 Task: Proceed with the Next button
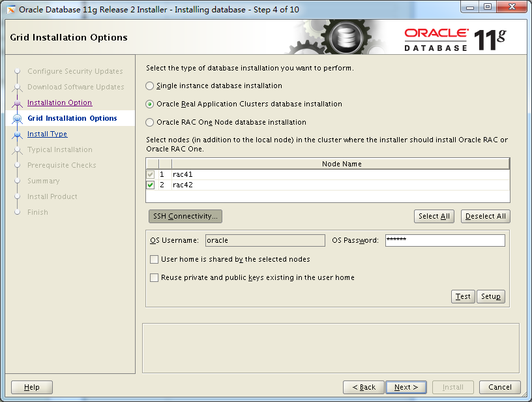click(406, 387)
